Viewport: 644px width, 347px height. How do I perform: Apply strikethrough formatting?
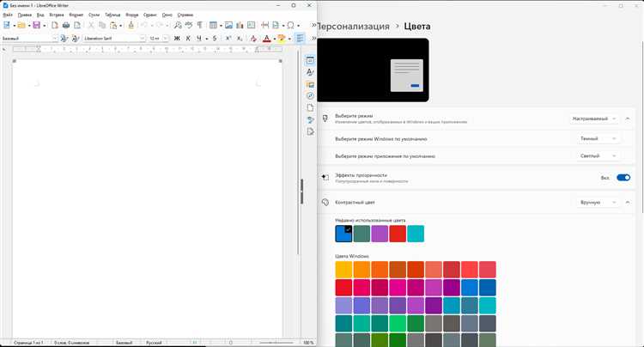215,38
